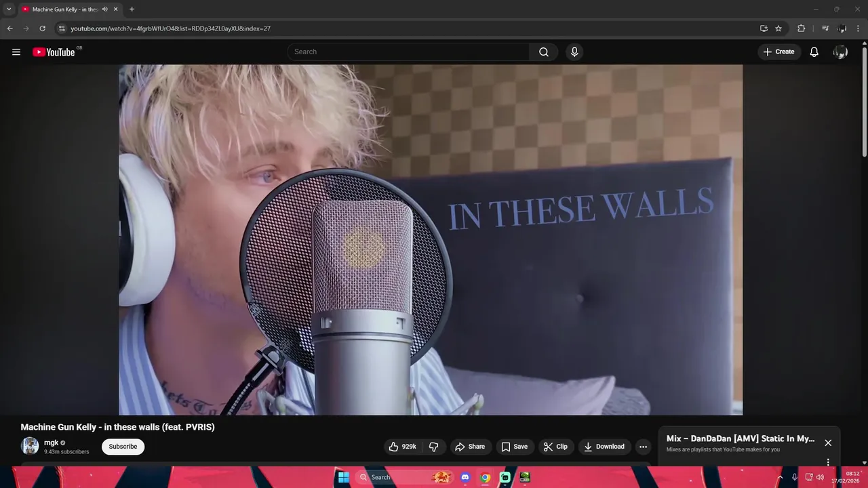The width and height of the screenshot is (868, 488).
Task: Click the magnifier search button
Action: coord(544,52)
